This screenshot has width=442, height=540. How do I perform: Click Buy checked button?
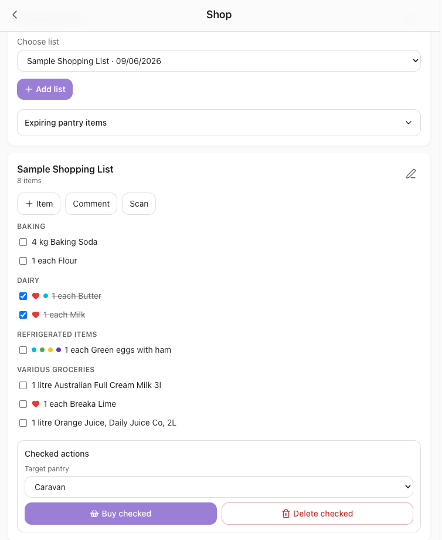121,513
